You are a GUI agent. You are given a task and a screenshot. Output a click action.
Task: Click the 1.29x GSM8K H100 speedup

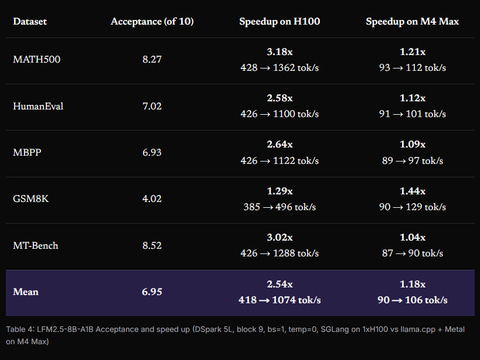280,191
